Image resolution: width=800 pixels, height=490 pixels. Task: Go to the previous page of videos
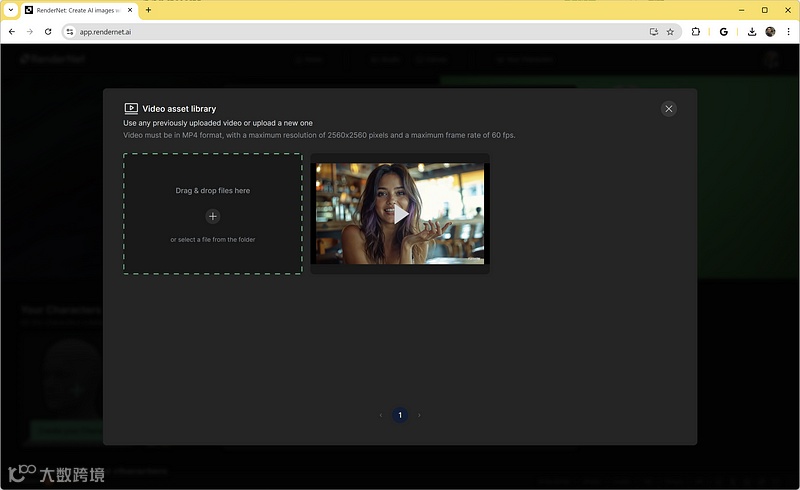(x=381, y=415)
